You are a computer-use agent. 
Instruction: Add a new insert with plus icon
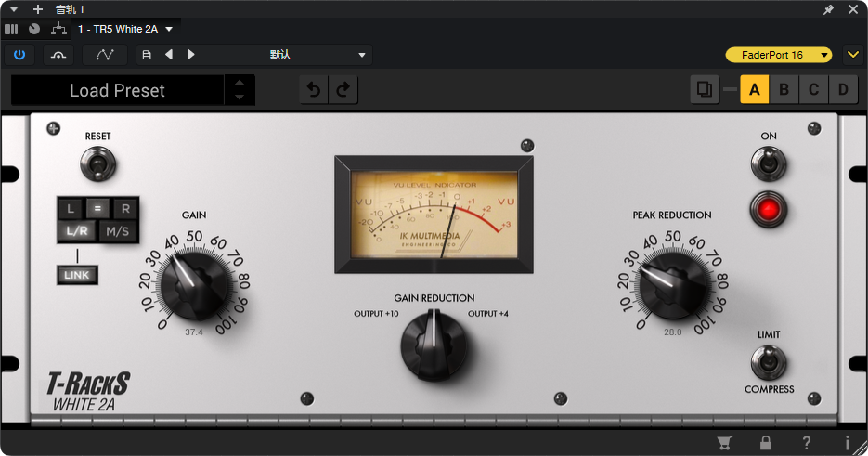pyautogui.click(x=38, y=9)
